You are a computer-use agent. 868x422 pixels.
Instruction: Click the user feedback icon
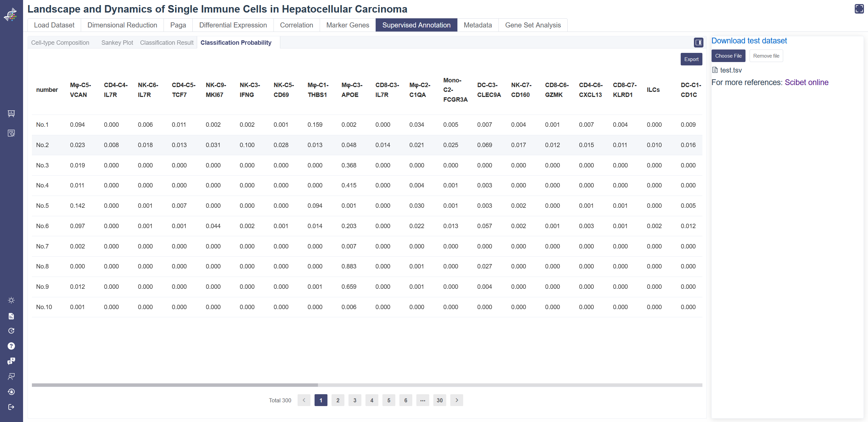pyautogui.click(x=11, y=376)
